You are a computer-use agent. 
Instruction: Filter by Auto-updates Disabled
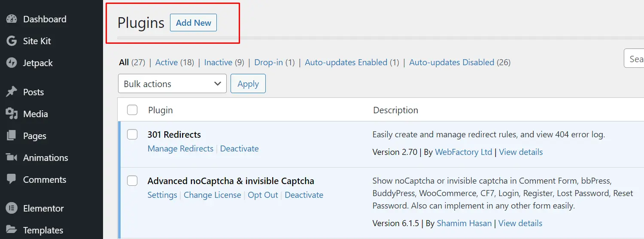click(452, 62)
